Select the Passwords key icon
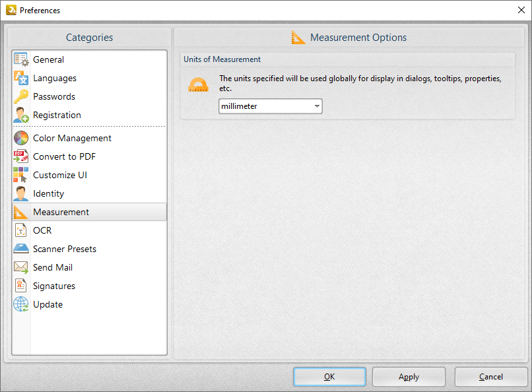 tap(20, 96)
